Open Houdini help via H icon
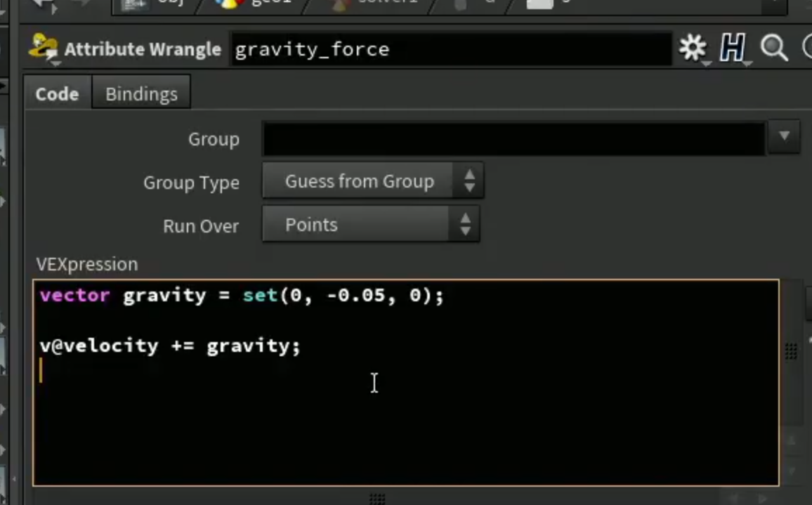The height and width of the screenshot is (505, 812). point(733,48)
